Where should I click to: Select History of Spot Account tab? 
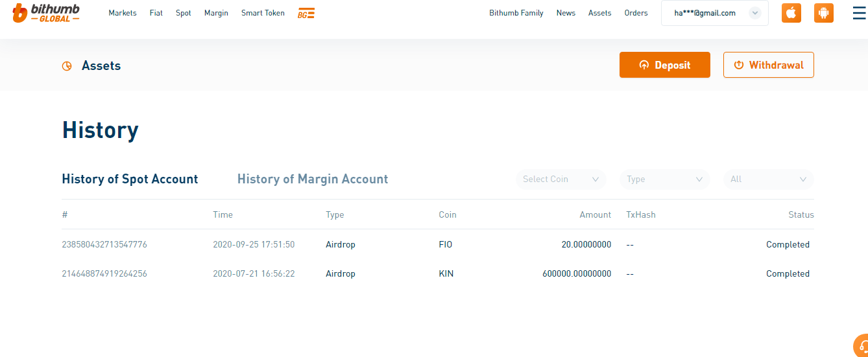130,179
